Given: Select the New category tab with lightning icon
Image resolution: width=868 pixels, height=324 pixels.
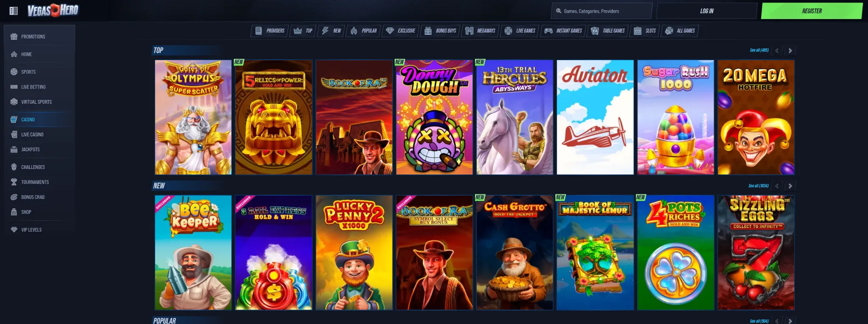Looking at the screenshot, I should (x=331, y=31).
